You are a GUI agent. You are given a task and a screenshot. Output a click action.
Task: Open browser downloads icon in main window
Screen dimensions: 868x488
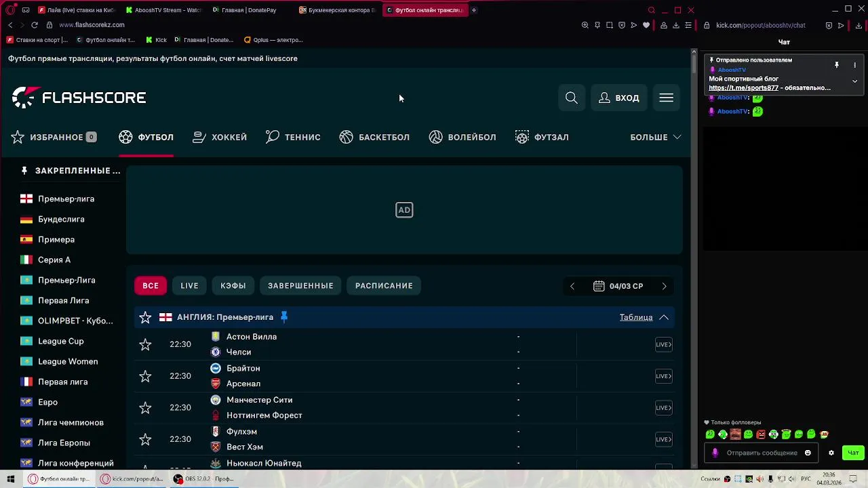click(676, 25)
